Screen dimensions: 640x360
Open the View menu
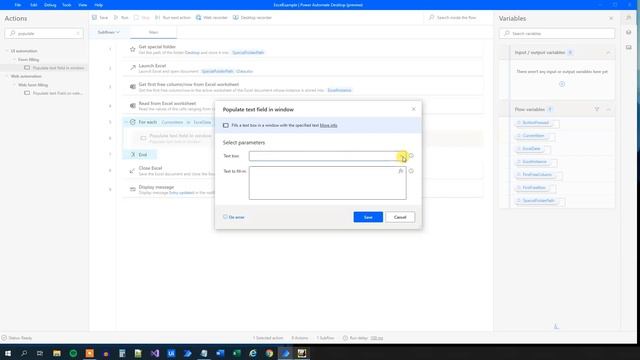[82, 5]
